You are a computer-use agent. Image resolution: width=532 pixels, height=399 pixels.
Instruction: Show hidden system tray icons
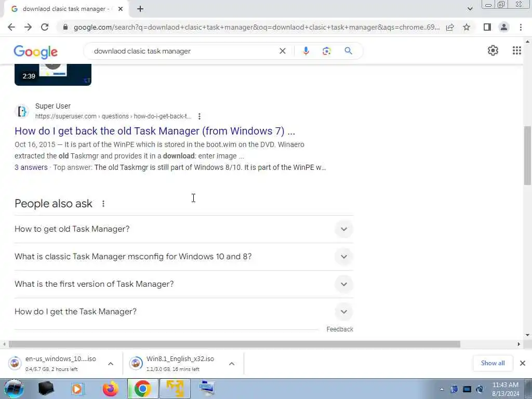442,389
